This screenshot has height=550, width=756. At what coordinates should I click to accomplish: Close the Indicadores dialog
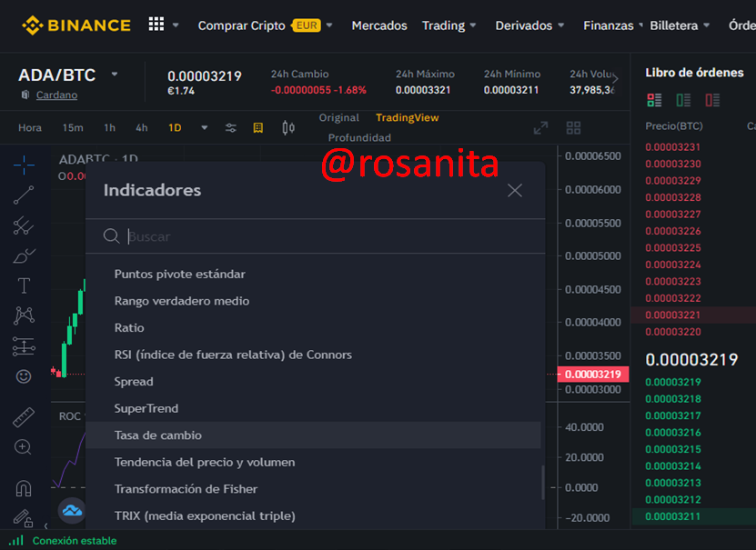[514, 190]
